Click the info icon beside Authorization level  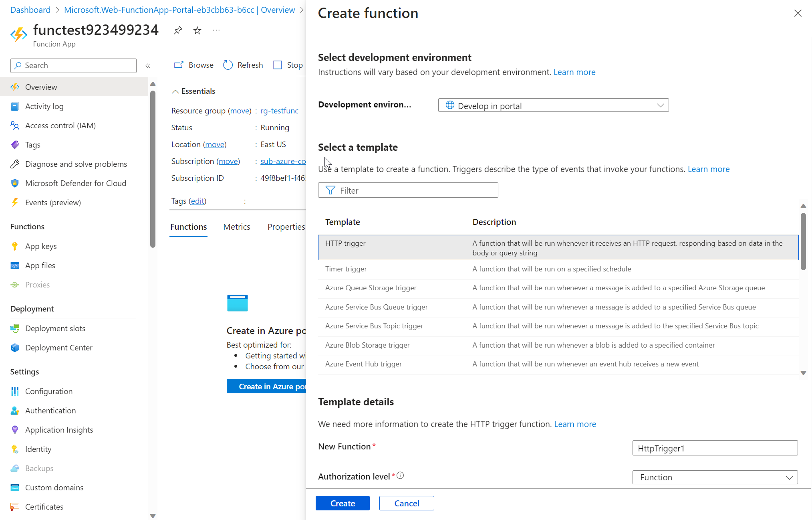point(400,475)
